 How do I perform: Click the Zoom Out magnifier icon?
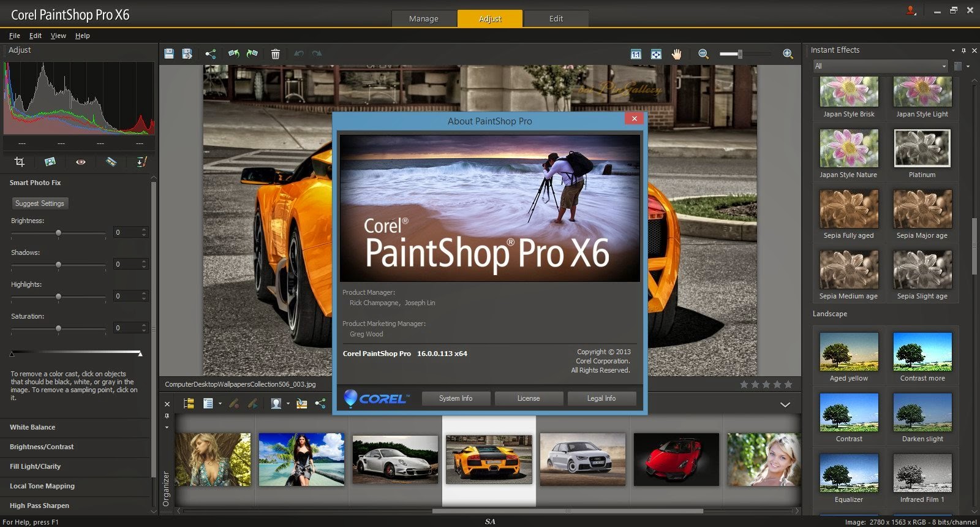coord(703,54)
